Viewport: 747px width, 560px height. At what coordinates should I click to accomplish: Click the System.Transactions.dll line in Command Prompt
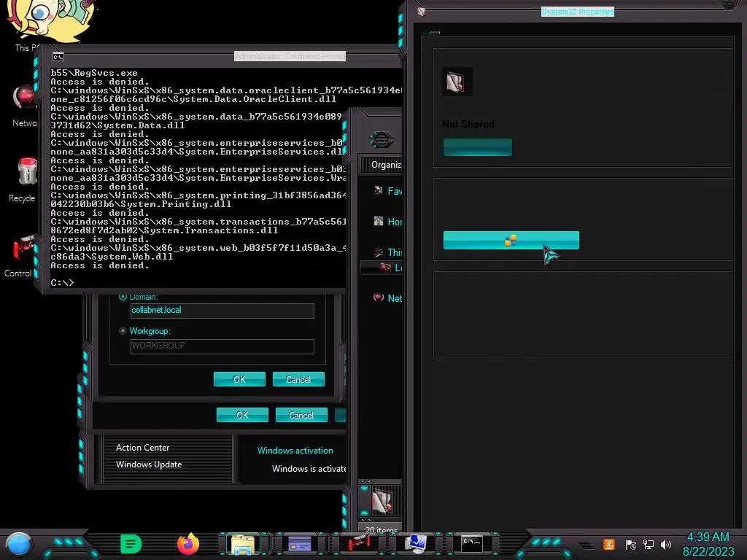[x=164, y=230]
